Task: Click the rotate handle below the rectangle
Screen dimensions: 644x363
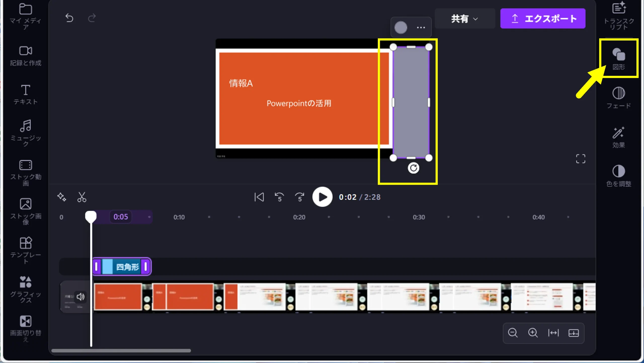Action: click(413, 168)
